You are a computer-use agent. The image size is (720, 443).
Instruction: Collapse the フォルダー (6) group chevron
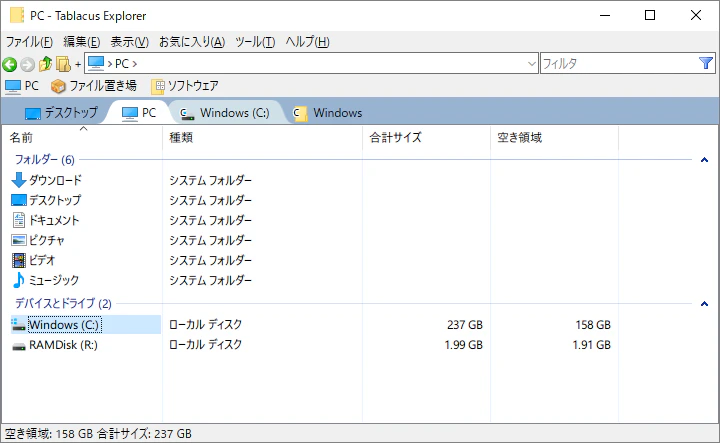(704, 160)
